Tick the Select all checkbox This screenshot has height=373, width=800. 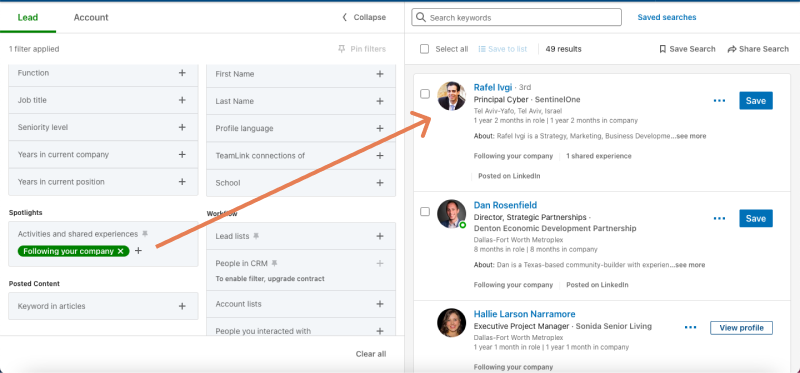[x=424, y=49]
